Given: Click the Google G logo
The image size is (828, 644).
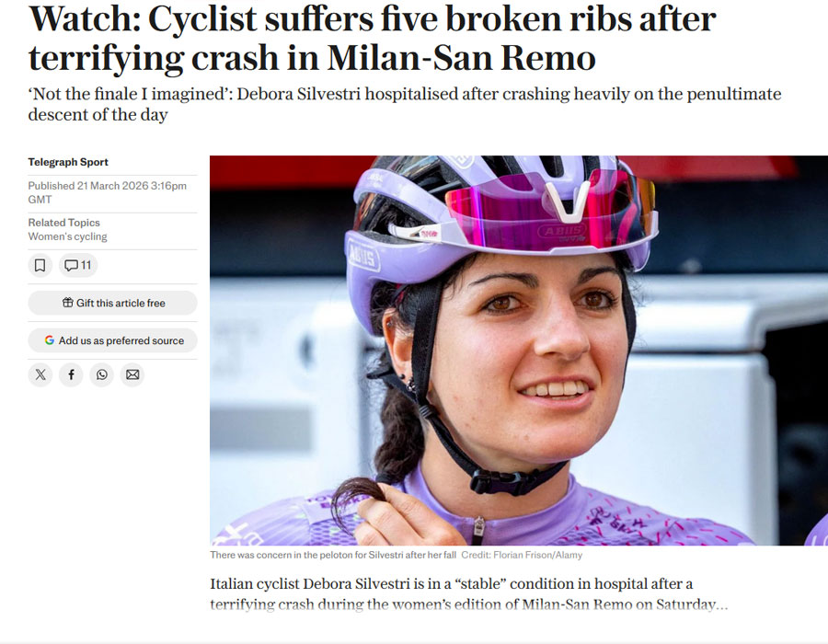Looking at the screenshot, I should click(x=48, y=340).
